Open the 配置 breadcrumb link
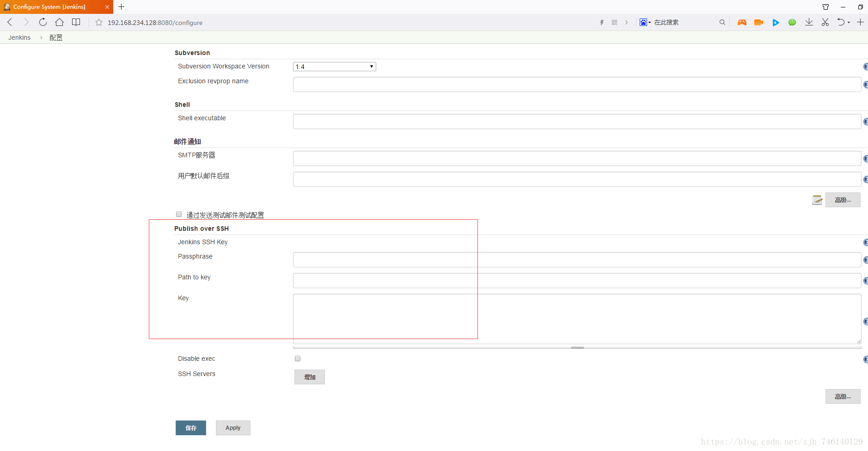868x451 pixels. click(x=56, y=37)
